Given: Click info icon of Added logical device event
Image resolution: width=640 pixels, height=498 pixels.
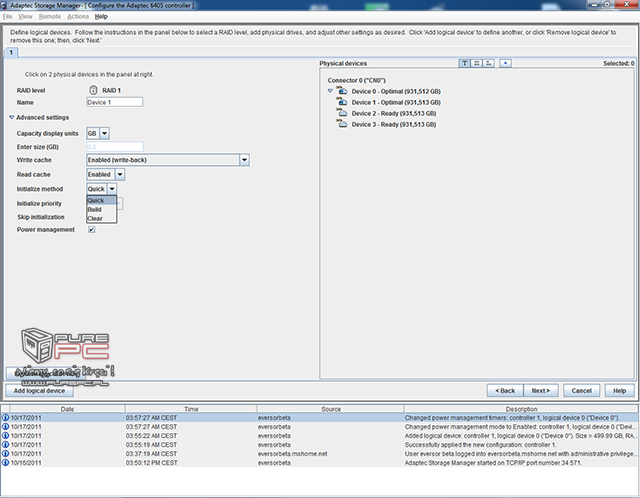Looking at the screenshot, I should click(x=5, y=436).
